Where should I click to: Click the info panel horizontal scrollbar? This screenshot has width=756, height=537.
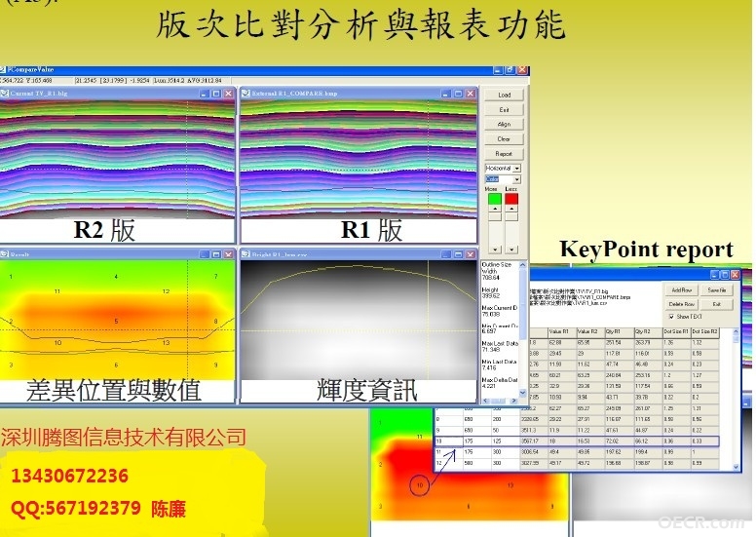coord(500,401)
